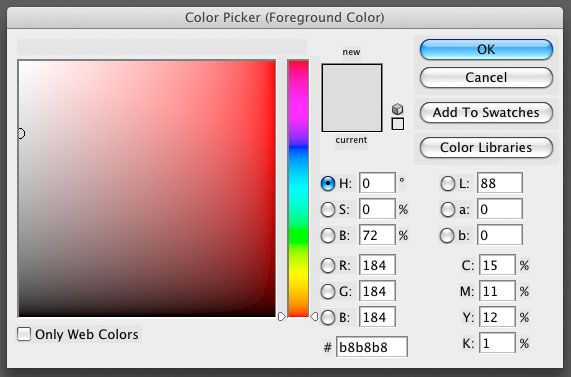
Task: Select the S saturation radio button
Action: coord(328,209)
